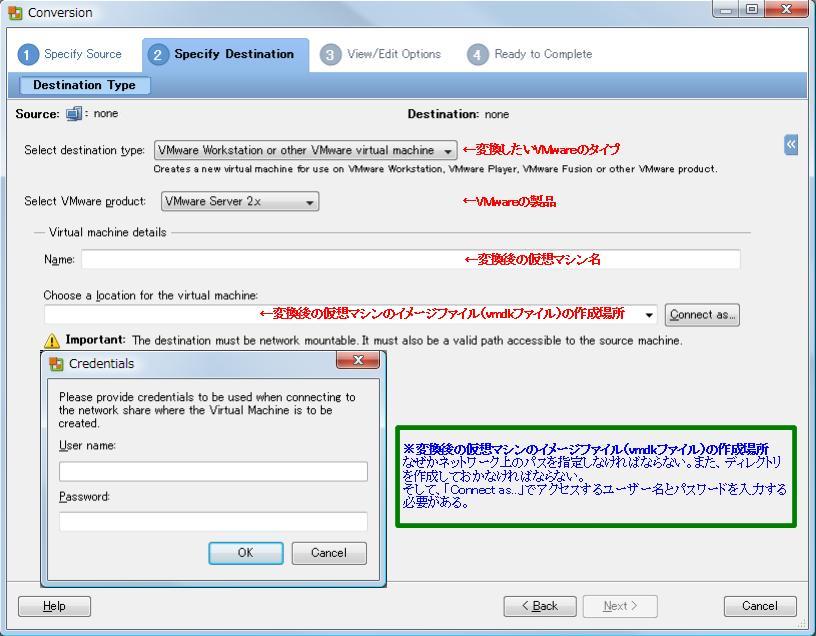Open the Specify Source step tab
This screenshot has width=816, height=636.
(x=70, y=55)
